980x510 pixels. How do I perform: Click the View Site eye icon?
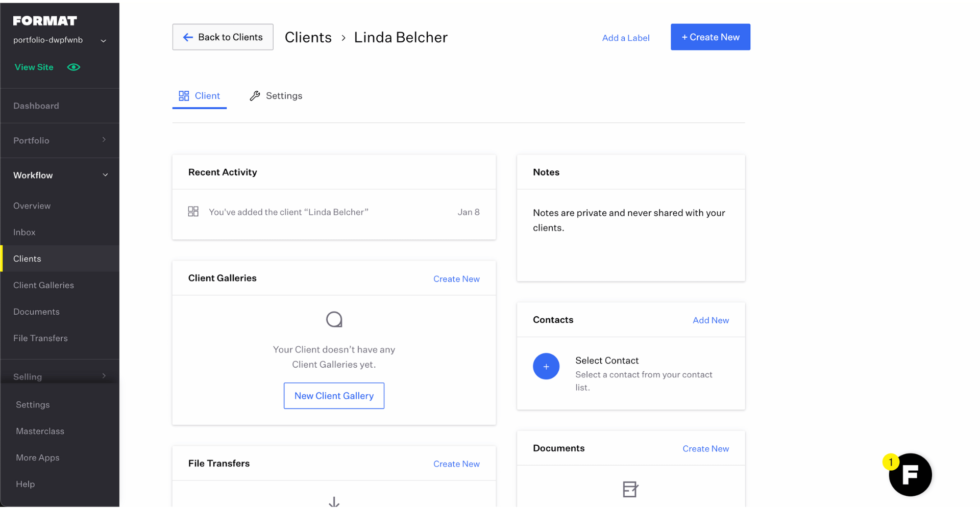coord(73,67)
